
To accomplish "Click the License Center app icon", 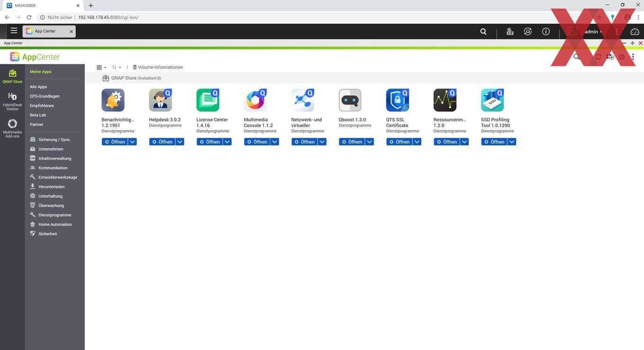I will (x=208, y=100).
